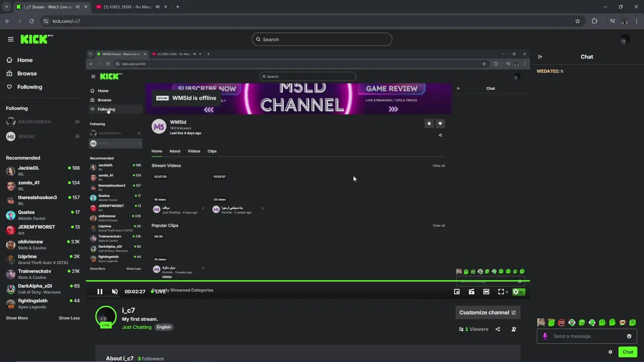Open the user avatar menu on Kick header
This screenshot has width=644, height=362.
tap(624, 40)
